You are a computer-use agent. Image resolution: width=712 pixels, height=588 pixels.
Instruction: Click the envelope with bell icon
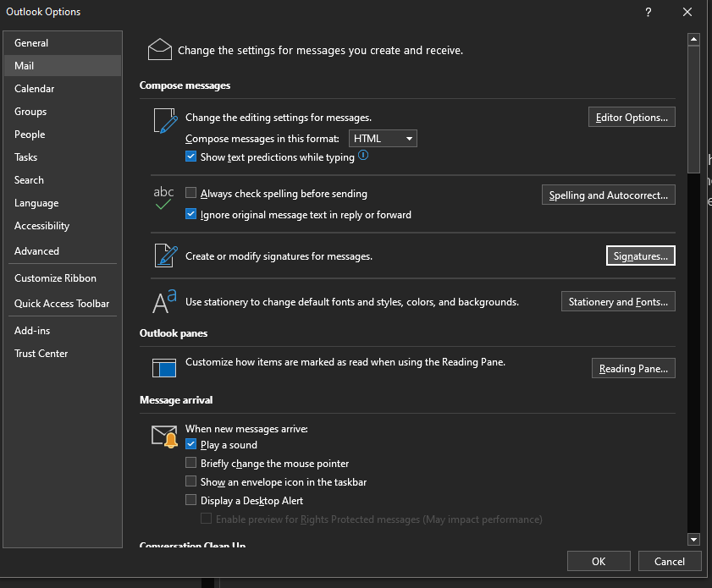(164, 437)
